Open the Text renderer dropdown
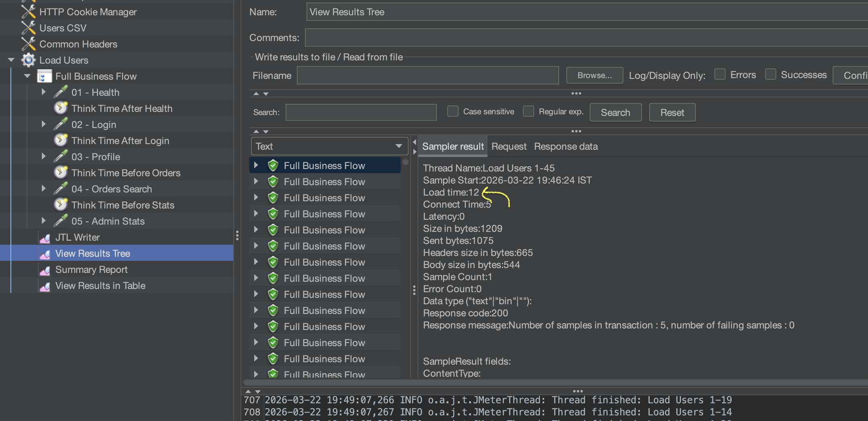Viewport: 868px width, 421px height. pos(329,146)
